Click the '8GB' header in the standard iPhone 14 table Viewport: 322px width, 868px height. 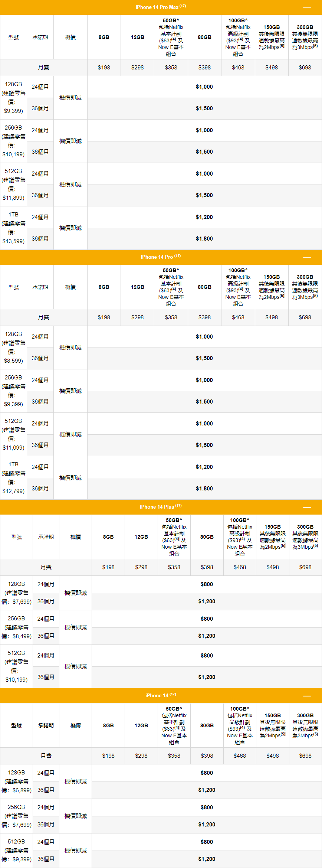pyautogui.click(x=108, y=725)
